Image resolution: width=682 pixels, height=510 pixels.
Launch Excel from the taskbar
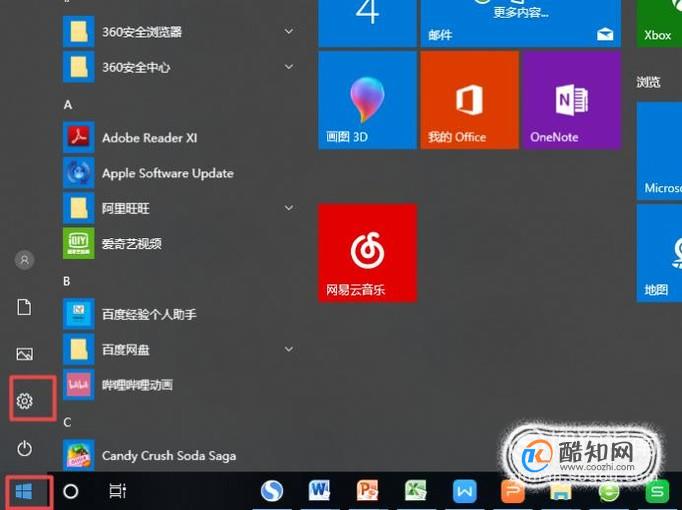click(x=416, y=491)
